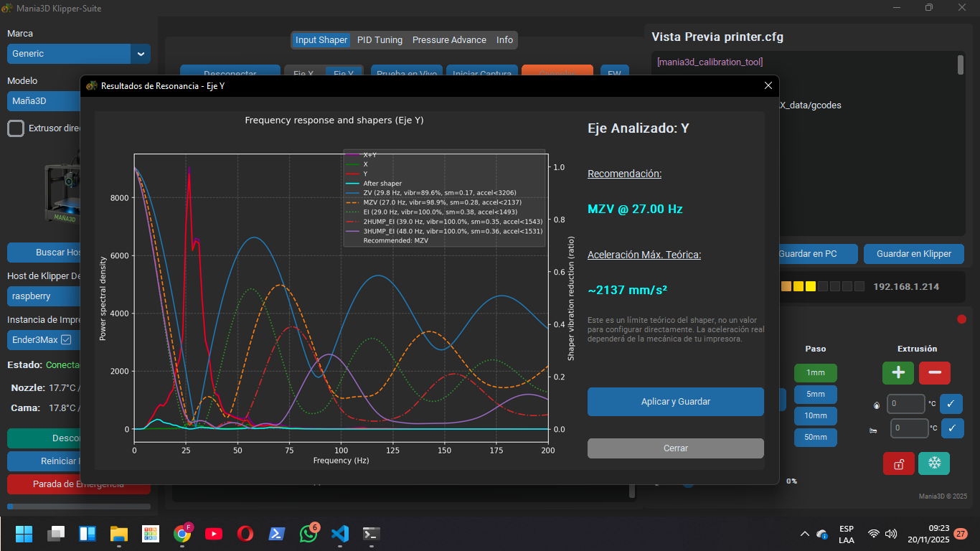Confirm nozzle temperature with checkmark button
The width and height of the screenshot is (980, 551).
951,404
